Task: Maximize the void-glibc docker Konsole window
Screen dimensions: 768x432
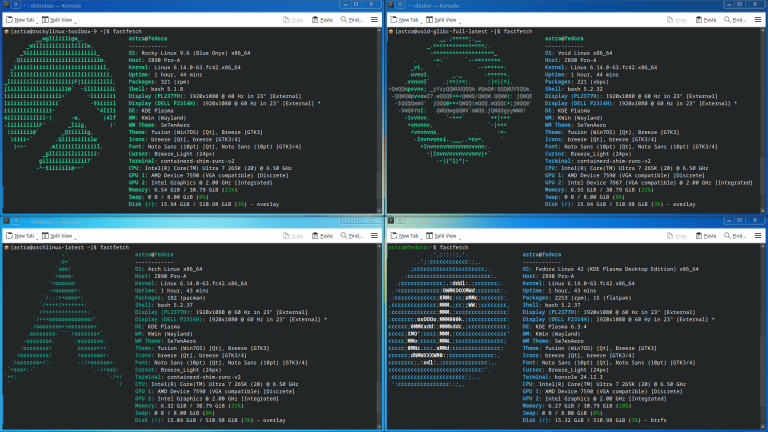Action: [740, 4]
